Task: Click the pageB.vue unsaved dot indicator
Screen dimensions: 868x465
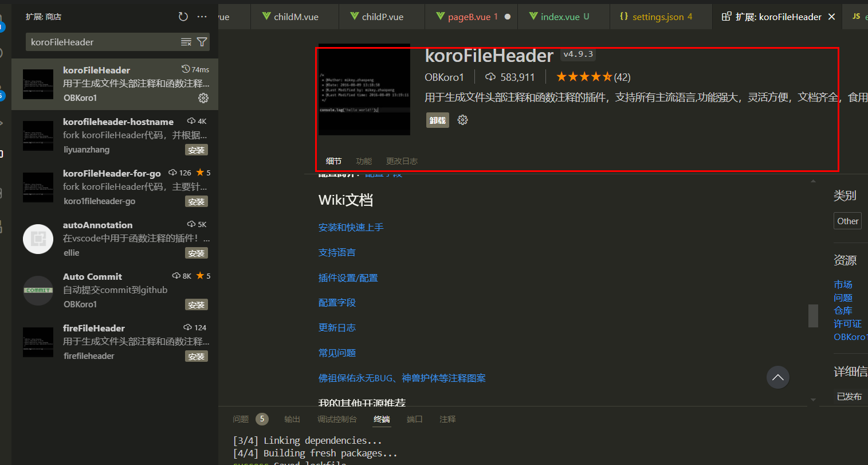Action: click(508, 17)
